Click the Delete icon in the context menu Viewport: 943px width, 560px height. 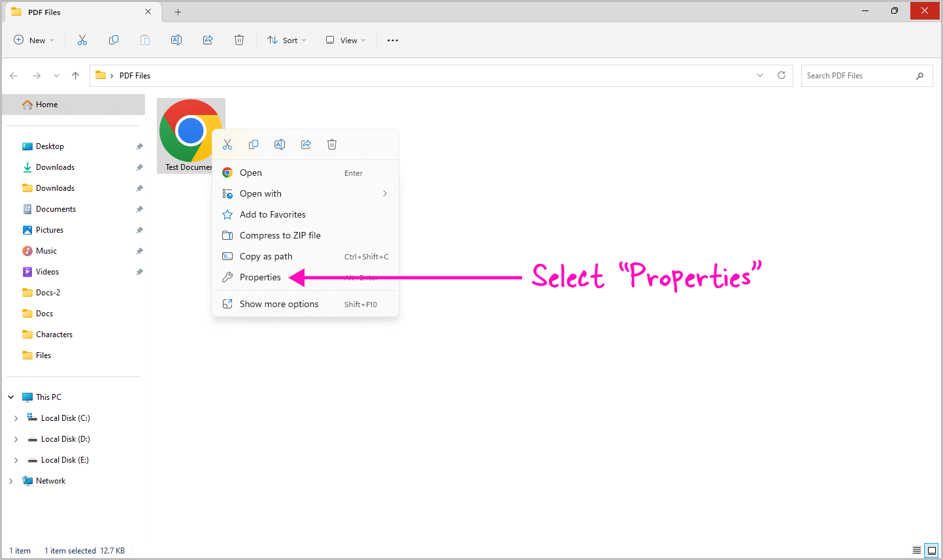click(332, 144)
